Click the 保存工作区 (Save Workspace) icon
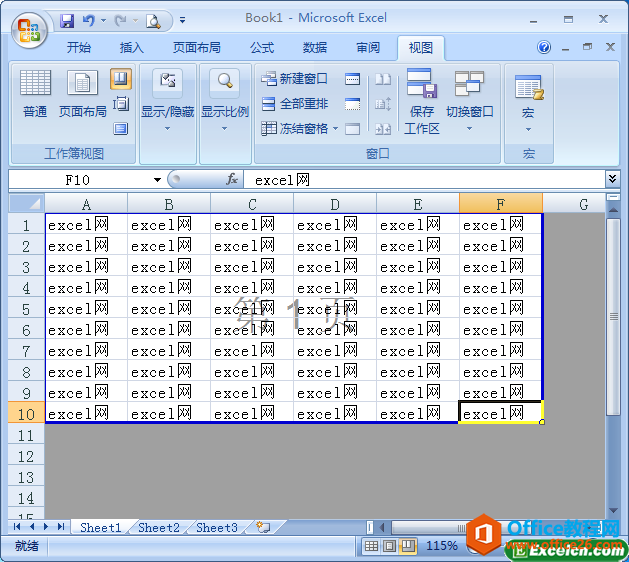The width and height of the screenshot is (629, 562). click(x=422, y=101)
